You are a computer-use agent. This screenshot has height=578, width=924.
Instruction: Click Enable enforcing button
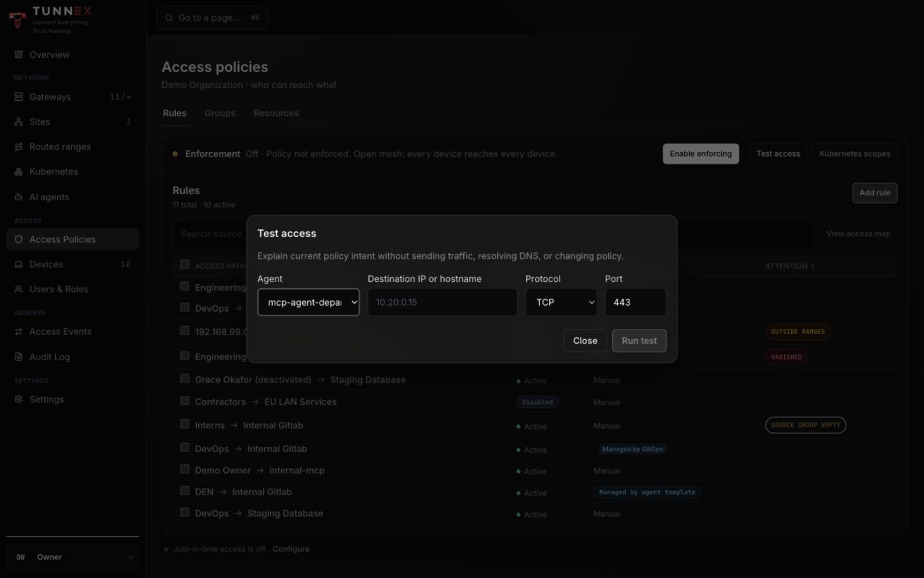click(701, 154)
